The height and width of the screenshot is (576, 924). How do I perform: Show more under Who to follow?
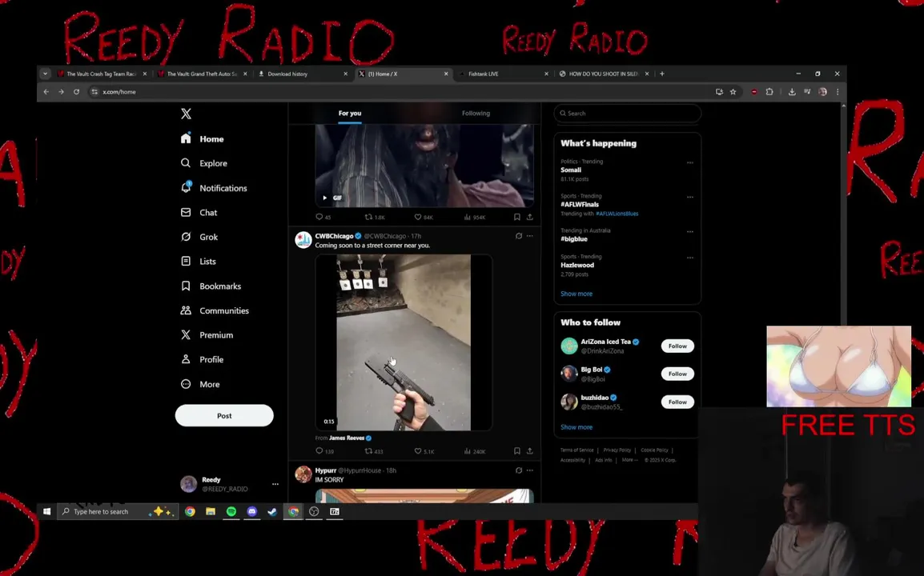coord(576,427)
